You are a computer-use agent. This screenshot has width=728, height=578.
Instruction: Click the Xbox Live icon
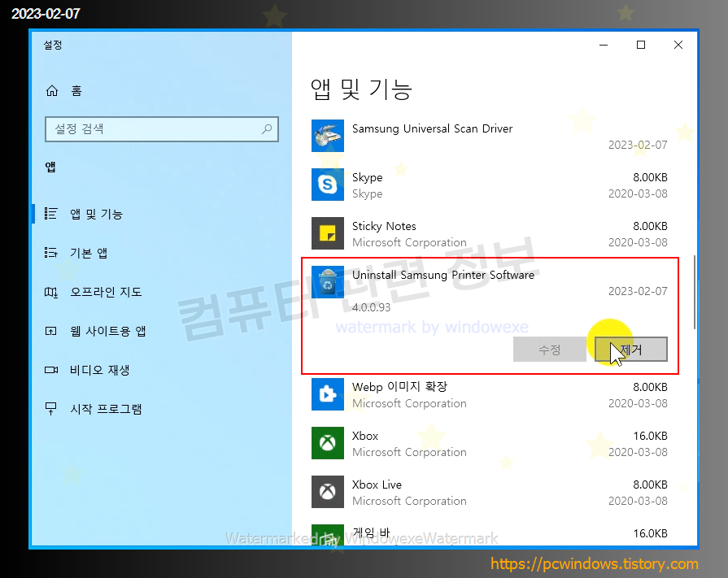point(327,492)
